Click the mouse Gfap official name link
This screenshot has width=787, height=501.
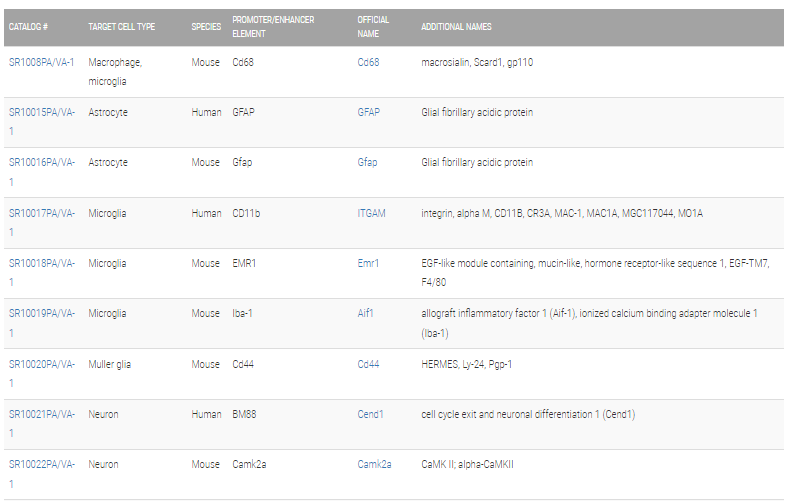367,162
